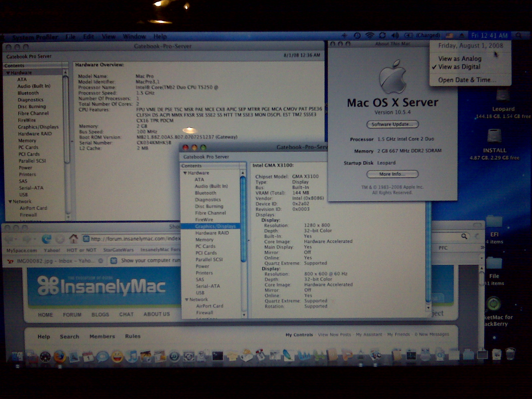The image size is (532, 399).
Task: Click the Firefox search field magnifier
Action: coord(464,236)
